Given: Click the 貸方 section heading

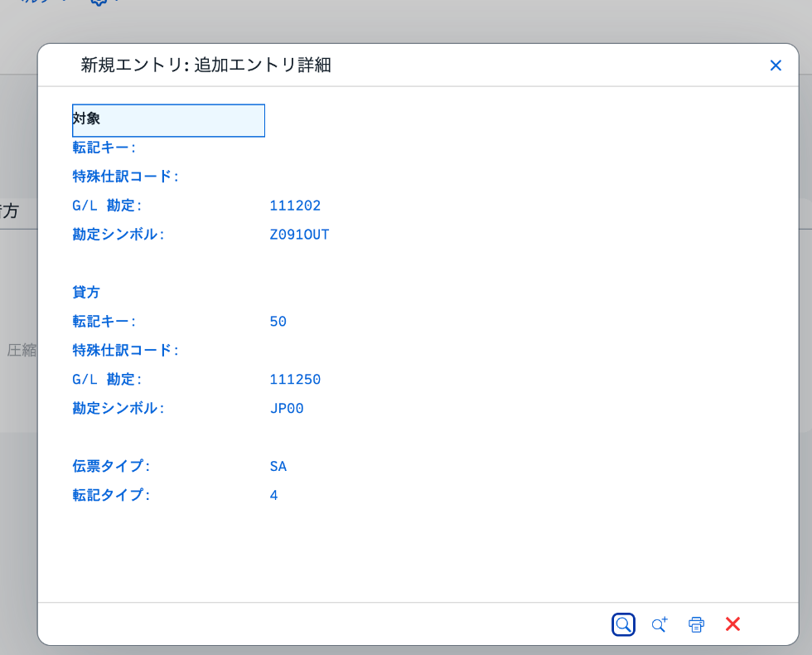Looking at the screenshot, I should click(x=86, y=292).
